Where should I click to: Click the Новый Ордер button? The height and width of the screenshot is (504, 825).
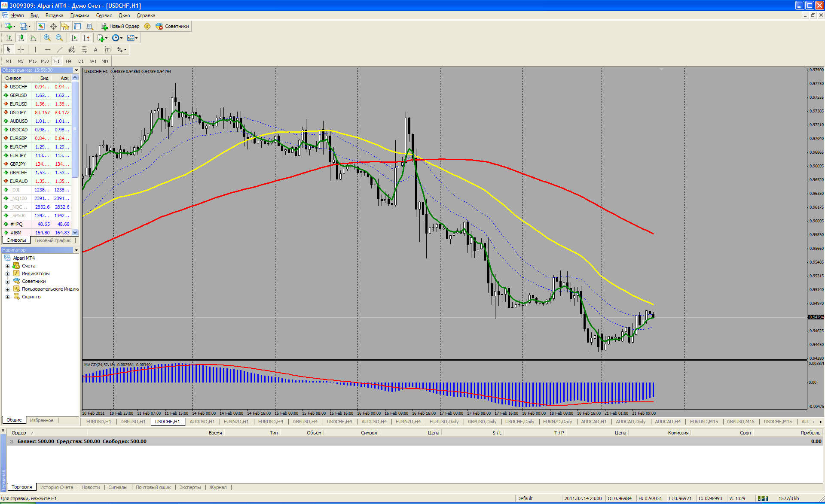pyautogui.click(x=120, y=26)
